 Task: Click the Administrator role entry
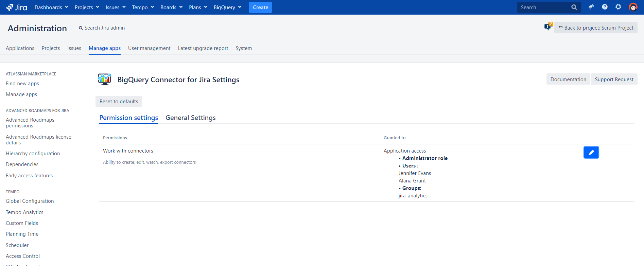coord(425,158)
